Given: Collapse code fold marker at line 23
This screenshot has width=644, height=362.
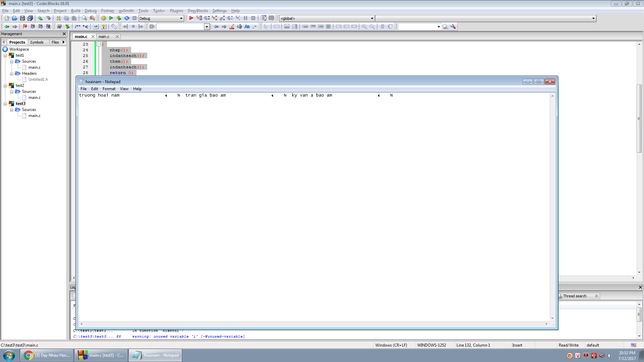Looking at the screenshot, I should click(99, 44).
